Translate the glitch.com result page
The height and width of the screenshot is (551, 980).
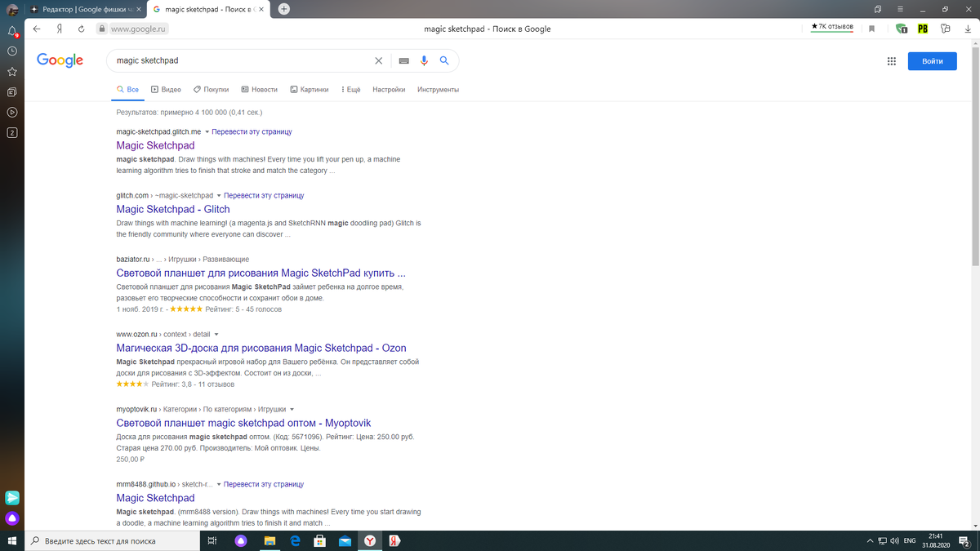pos(264,196)
